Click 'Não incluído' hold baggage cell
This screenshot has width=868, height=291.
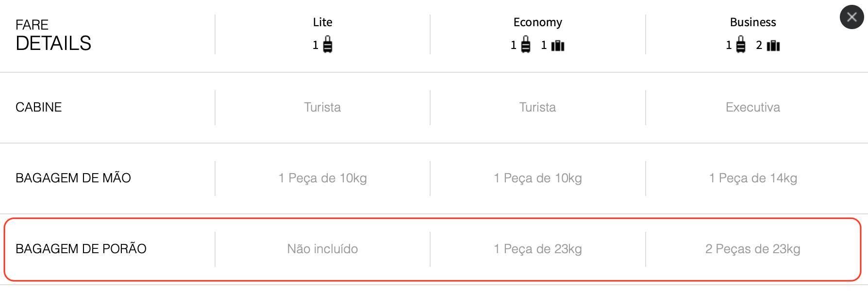point(322,249)
